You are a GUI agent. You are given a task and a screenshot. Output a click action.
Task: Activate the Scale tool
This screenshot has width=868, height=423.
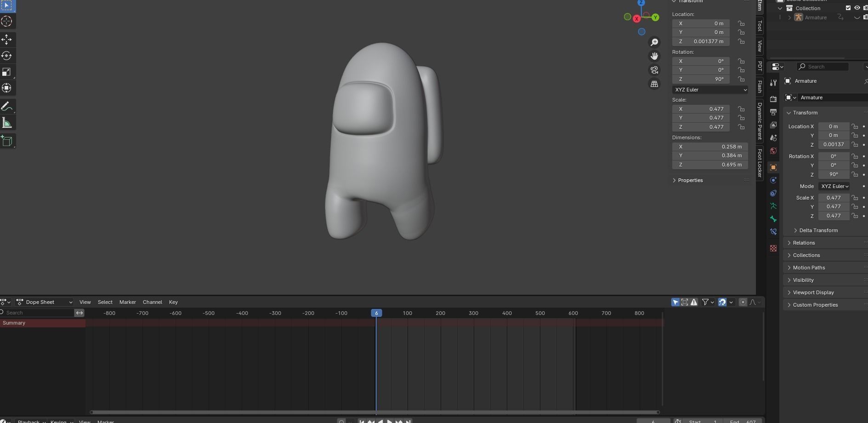(x=7, y=72)
